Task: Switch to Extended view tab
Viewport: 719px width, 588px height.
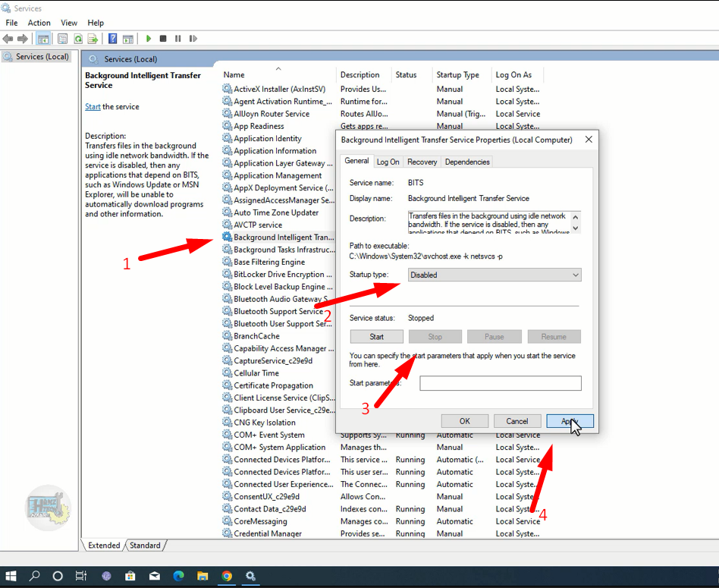Action: 104,546
